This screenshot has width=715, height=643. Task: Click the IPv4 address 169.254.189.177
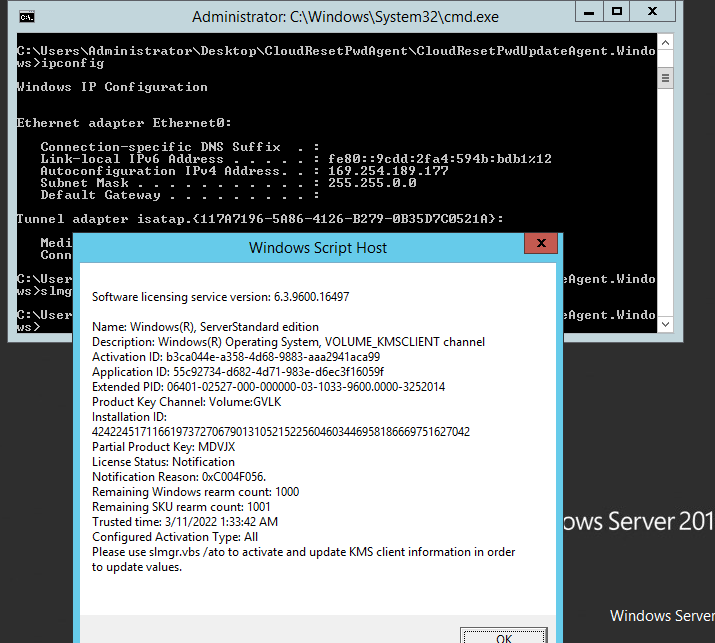pyautogui.click(x=388, y=171)
